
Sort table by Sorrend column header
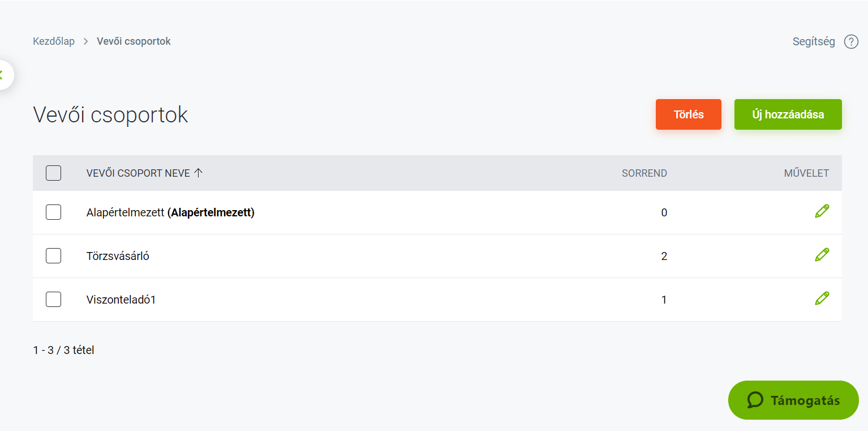(x=644, y=173)
